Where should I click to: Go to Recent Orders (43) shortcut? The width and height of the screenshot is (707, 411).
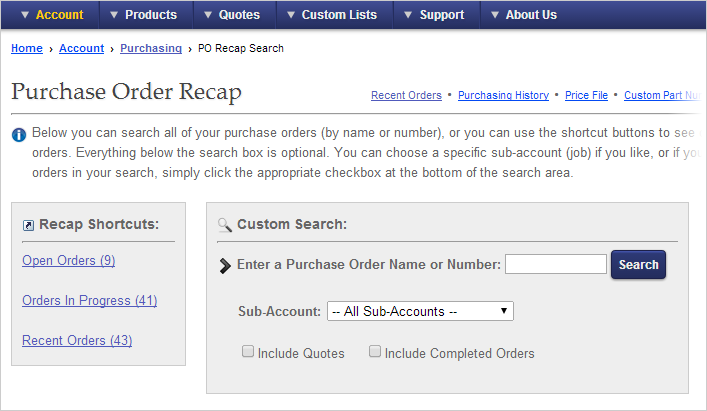click(x=77, y=340)
